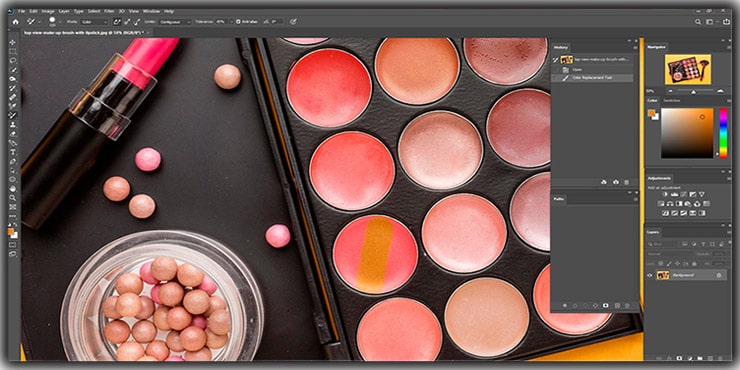Create new path in Paths panel
Image resolution: width=740 pixels, height=370 pixels.
(617, 305)
